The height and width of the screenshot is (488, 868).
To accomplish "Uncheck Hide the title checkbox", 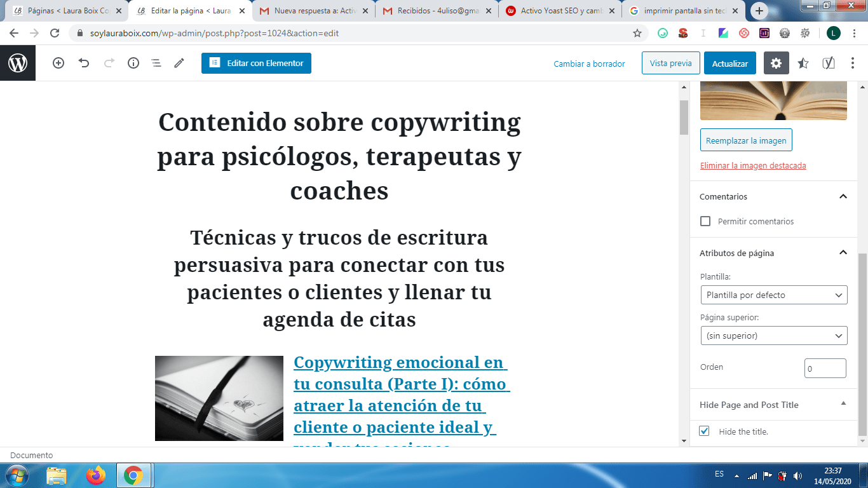I will (x=704, y=431).
